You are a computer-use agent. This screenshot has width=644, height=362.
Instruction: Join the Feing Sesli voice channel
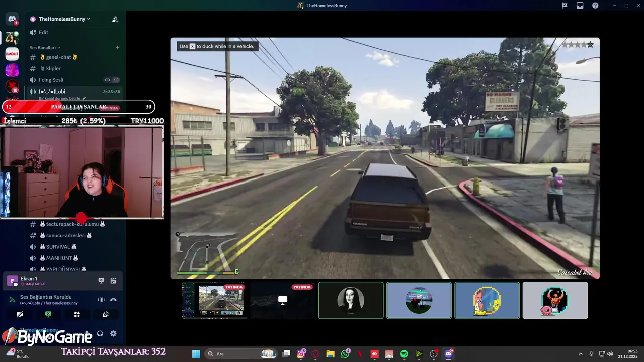[x=74, y=80]
